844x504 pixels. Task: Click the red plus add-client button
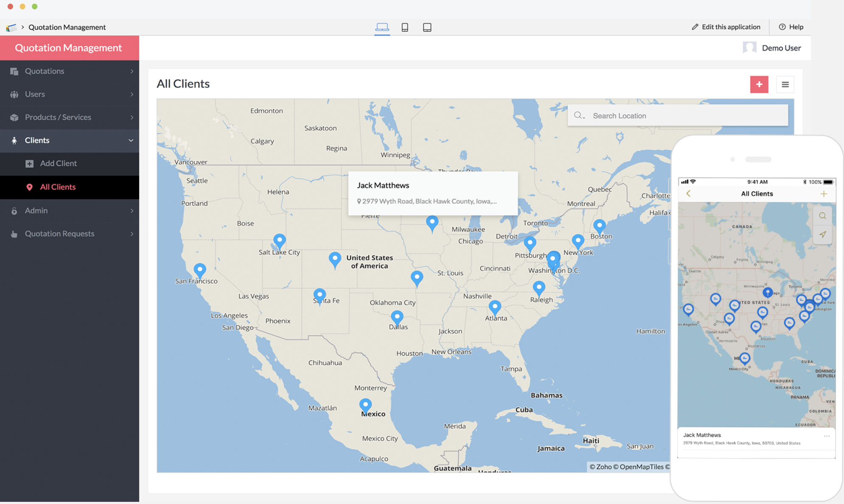pyautogui.click(x=759, y=84)
